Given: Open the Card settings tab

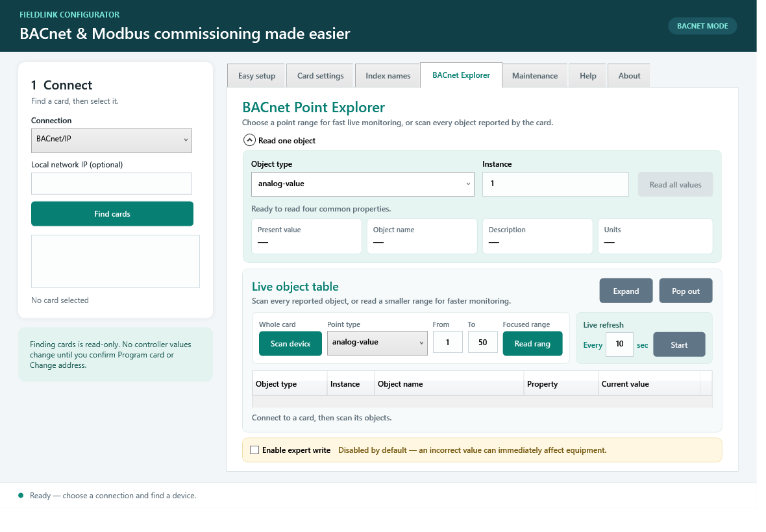Looking at the screenshot, I should point(321,76).
